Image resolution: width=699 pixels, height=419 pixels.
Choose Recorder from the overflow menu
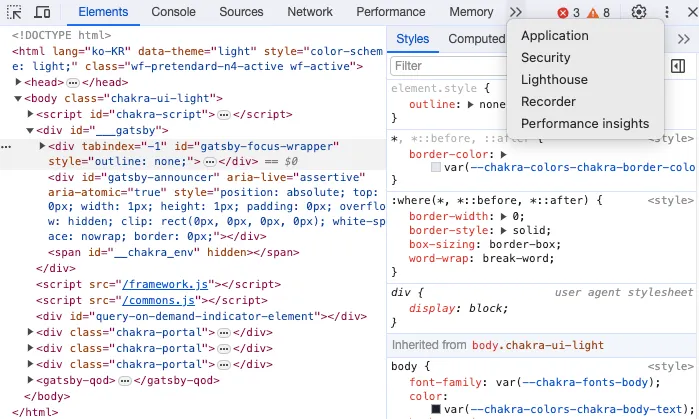(548, 101)
